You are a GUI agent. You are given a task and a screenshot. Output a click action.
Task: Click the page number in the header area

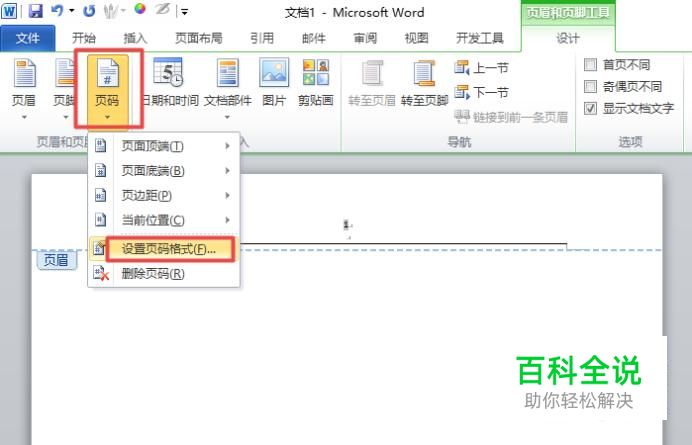tap(346, 225)
